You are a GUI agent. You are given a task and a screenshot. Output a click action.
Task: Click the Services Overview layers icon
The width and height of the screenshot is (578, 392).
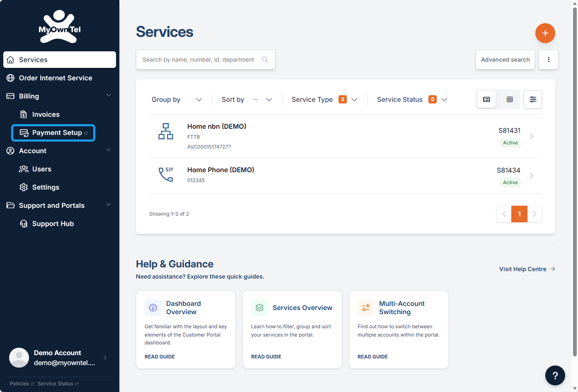pyautogui.click(x=259, y=308)
